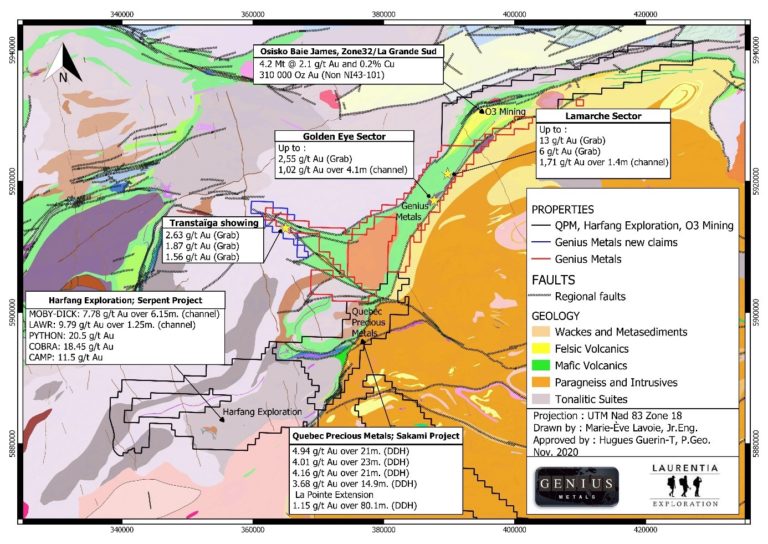The width and height of the screenshot is (768, 544).
Task: Click 2,55 g/t Au (Grab) in Golden Eye
Action: (315, 159)
